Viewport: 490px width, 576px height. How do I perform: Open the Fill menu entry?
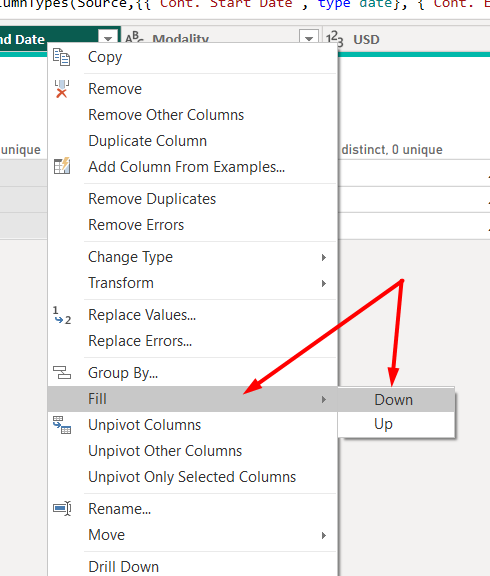[192, 399]
